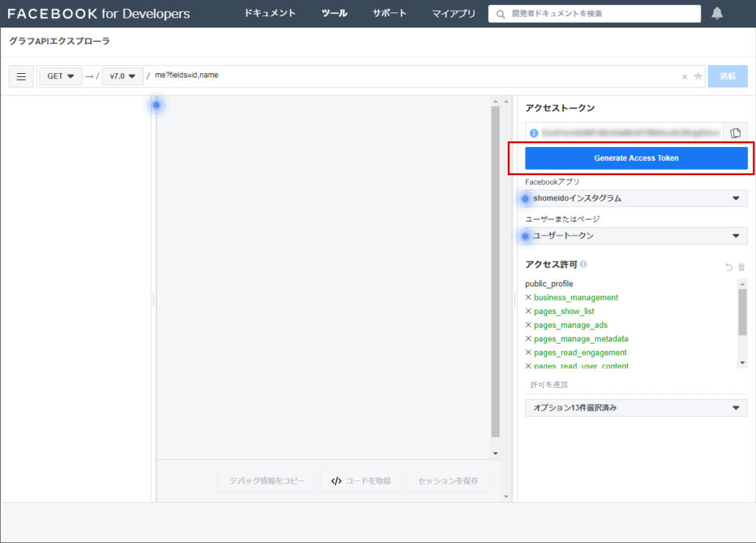The height and width of the screenshot is (543, 756).
Task: Copy the access token with clipboard icon
Action: 735,133
